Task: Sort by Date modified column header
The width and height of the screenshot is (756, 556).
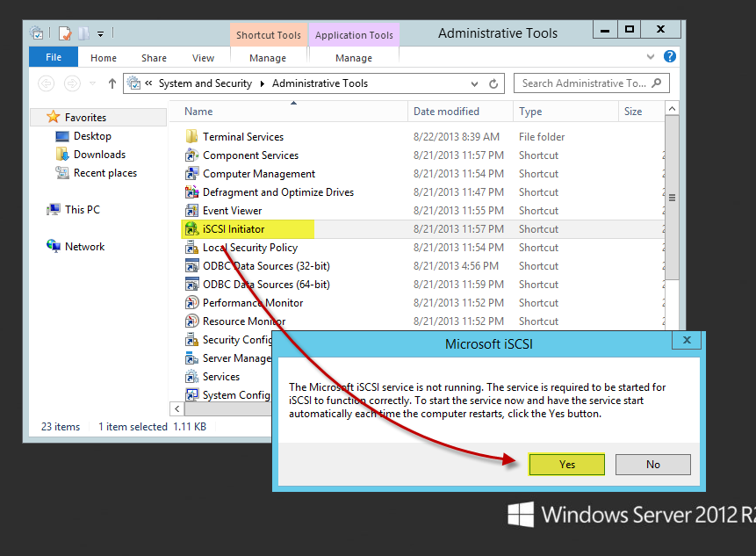Action: (460, 112)
